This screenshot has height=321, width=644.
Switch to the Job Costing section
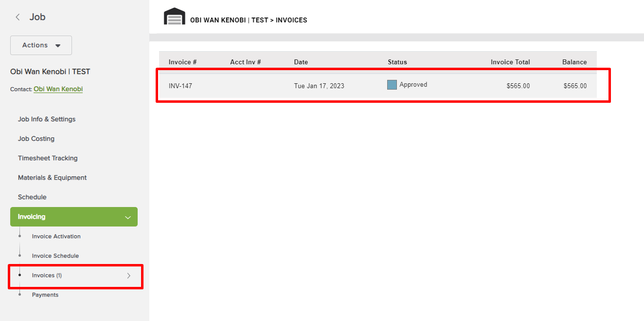click(36, 138)
